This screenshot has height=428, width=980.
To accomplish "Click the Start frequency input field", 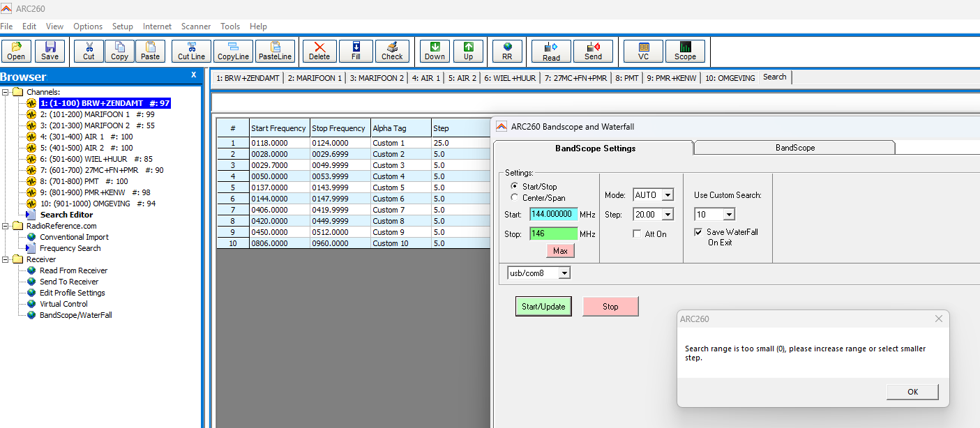I will (x=554, y=215).
